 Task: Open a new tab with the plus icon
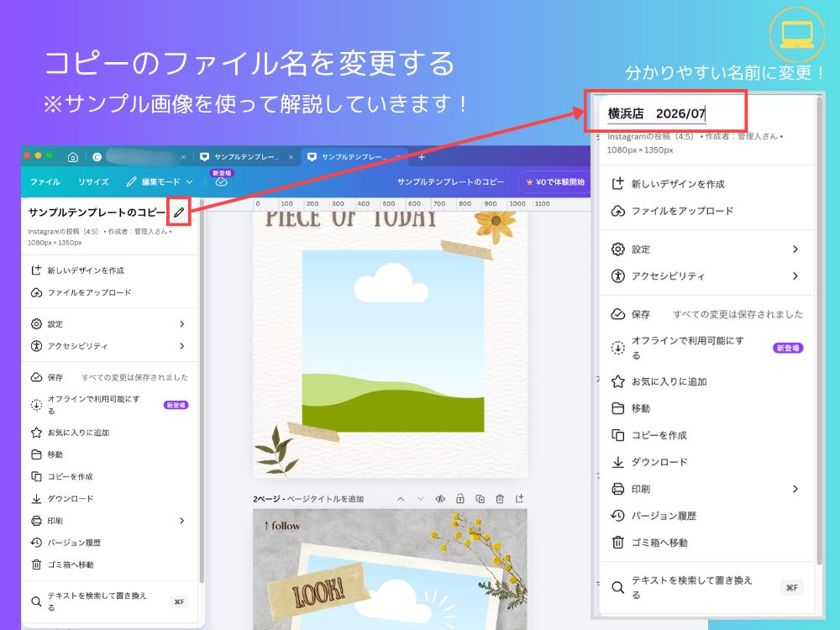click(x=422, y=157)
